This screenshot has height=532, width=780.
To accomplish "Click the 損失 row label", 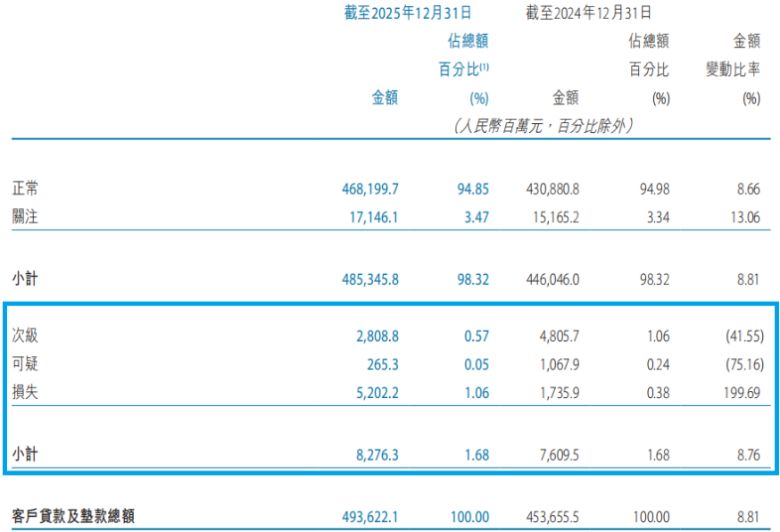I will (x=25, y=392).
